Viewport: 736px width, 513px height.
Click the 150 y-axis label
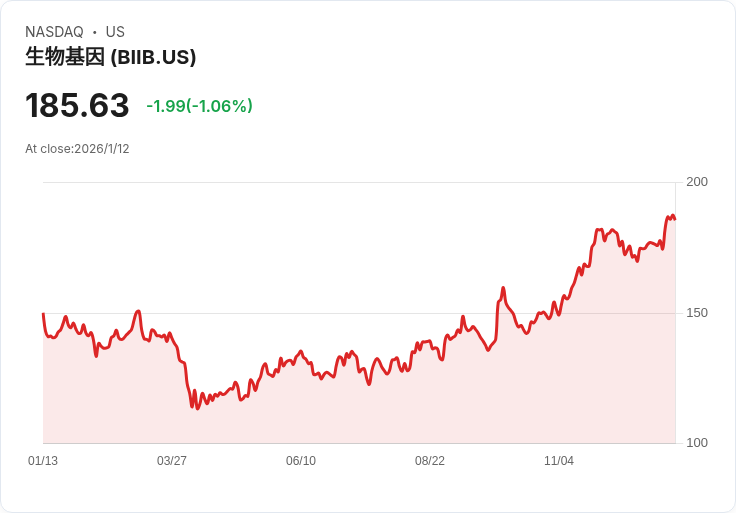point(697,313)
